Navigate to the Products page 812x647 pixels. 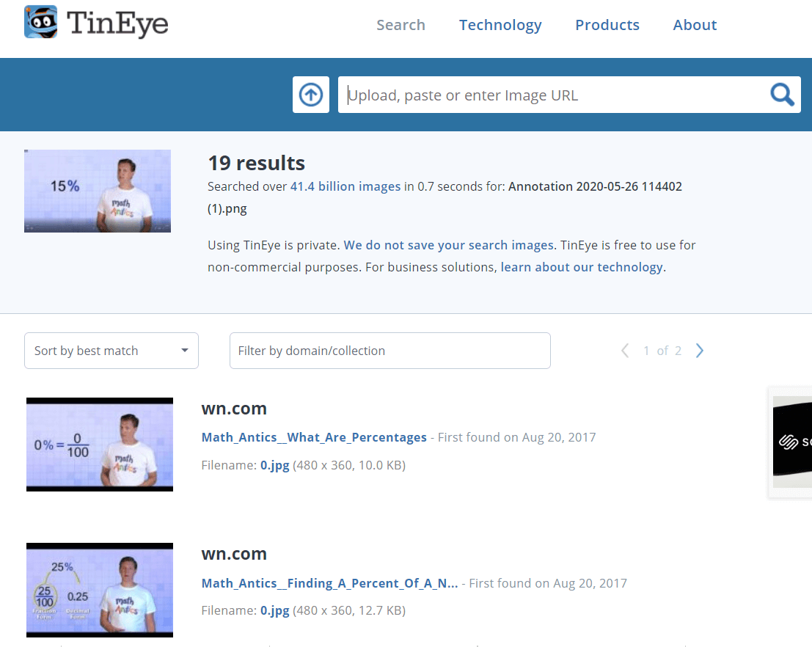point(607,25)
